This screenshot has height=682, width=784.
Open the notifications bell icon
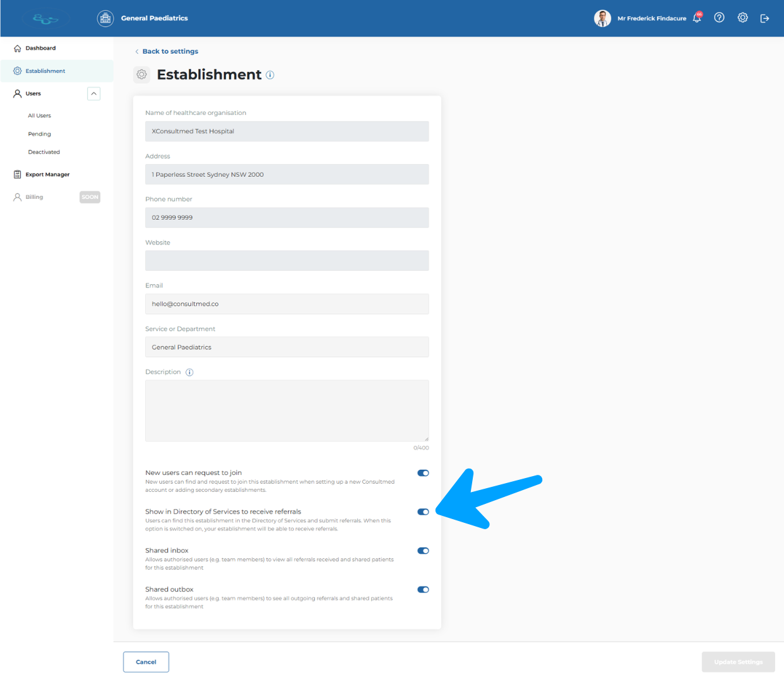tap(697, 18)
